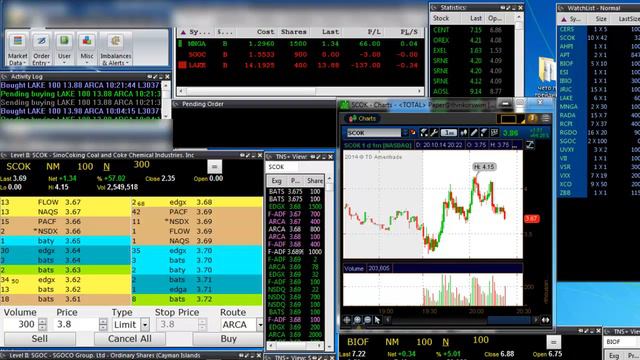Click the chart time scrollbar blue thumb
The width and height of the screenshot is (640, 360).
point(509,320)
